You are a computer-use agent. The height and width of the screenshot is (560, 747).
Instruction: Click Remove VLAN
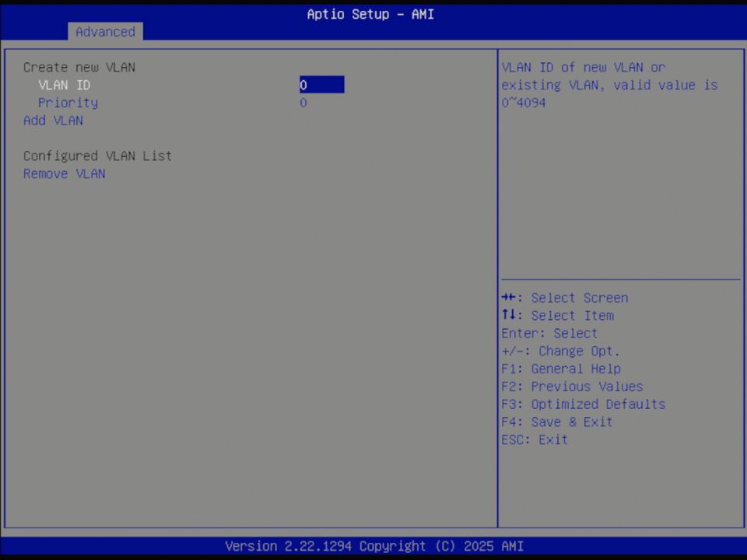pyautogui.click(x=64, y=173)
